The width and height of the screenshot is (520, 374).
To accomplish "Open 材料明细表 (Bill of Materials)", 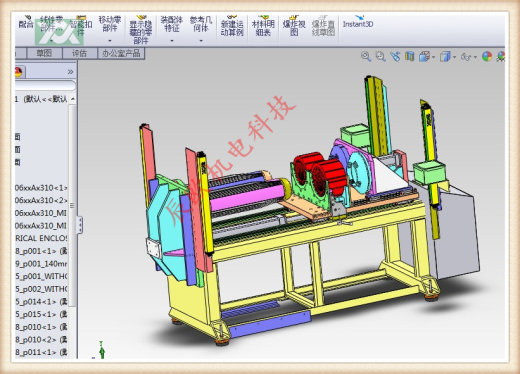I will coord(263,27).
